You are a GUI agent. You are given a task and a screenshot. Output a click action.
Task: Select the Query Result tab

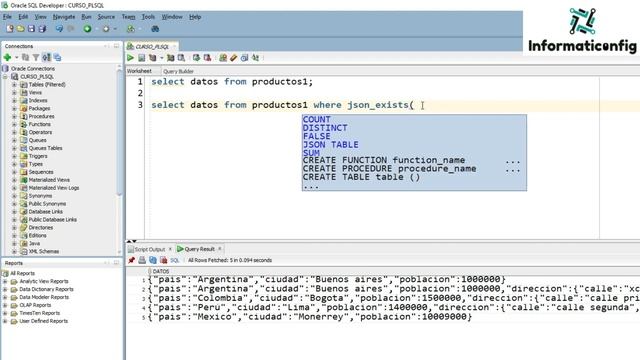point(200,249)
